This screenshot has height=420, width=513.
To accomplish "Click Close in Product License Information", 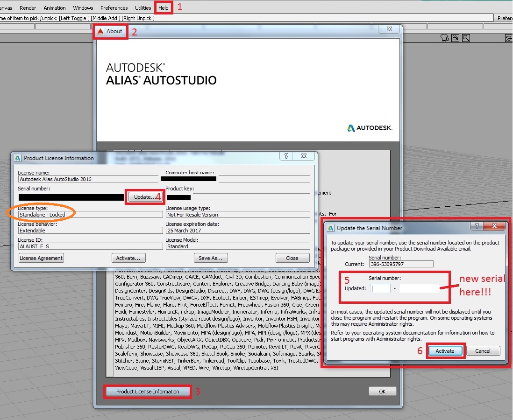I will [x=292, y=258].
